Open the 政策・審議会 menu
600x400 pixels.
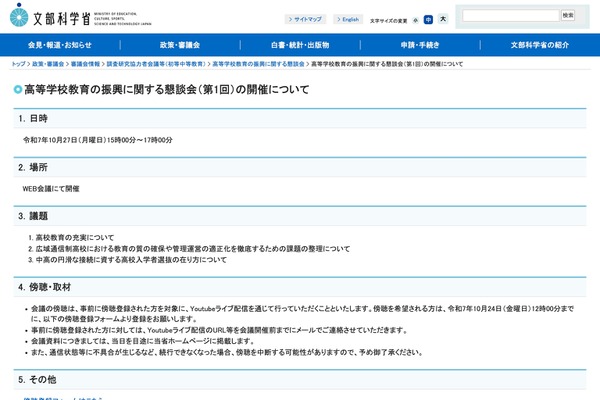pos(180,45)
